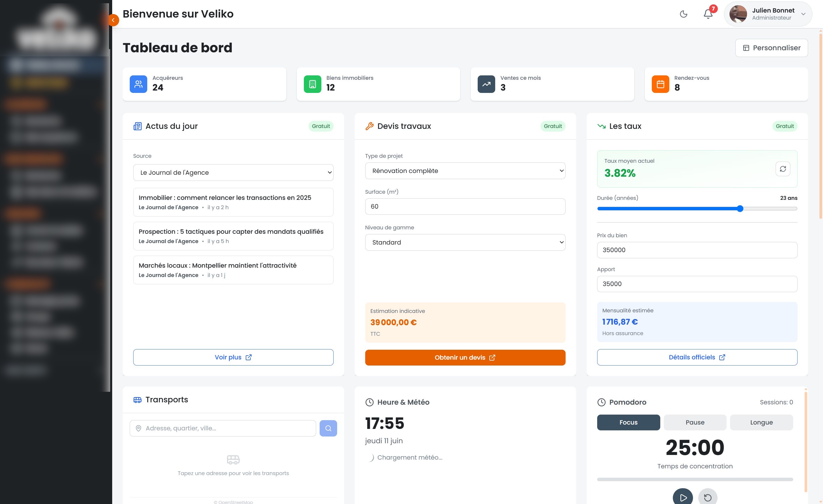The width and height of the screenshot is (823, 504).
Task: Select the Focus tab in Pomodoro
Action: click(x=628, y=422)
